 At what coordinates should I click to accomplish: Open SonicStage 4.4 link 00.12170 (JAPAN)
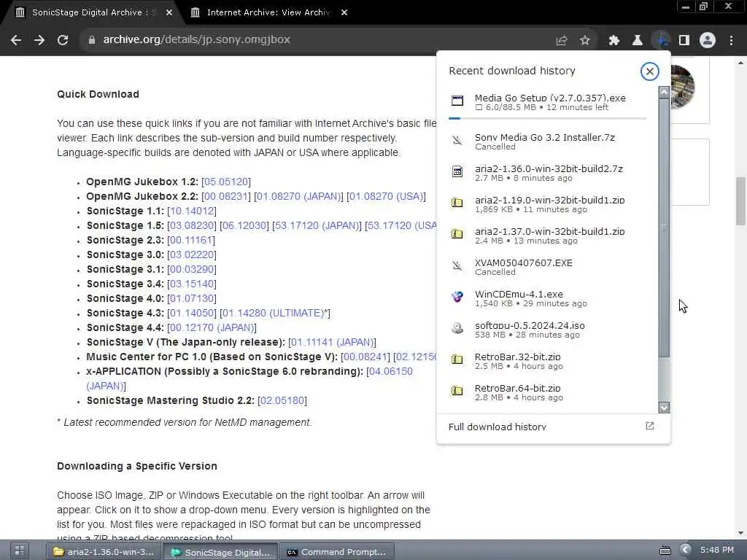[x=212, y=328]
